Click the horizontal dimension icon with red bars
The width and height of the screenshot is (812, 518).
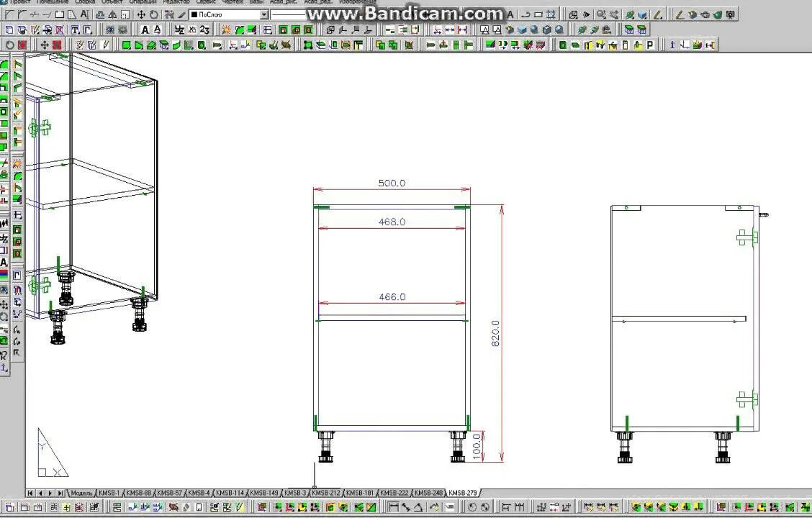click(462, 30)
